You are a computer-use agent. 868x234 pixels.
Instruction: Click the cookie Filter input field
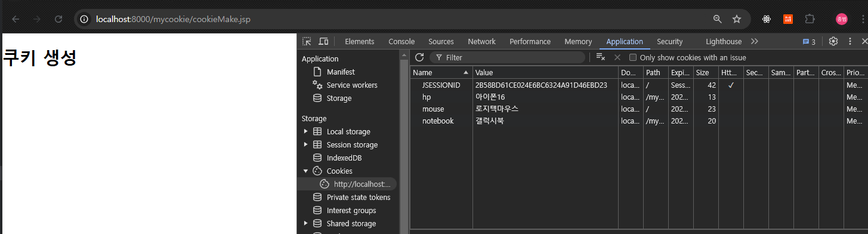pos(507,57)
